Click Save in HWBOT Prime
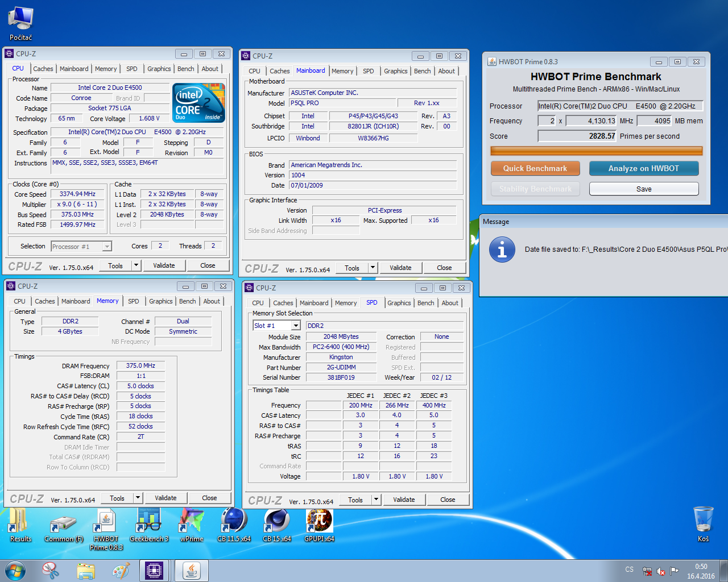This screenshot has width=728, height=582. tap(644, 189)
